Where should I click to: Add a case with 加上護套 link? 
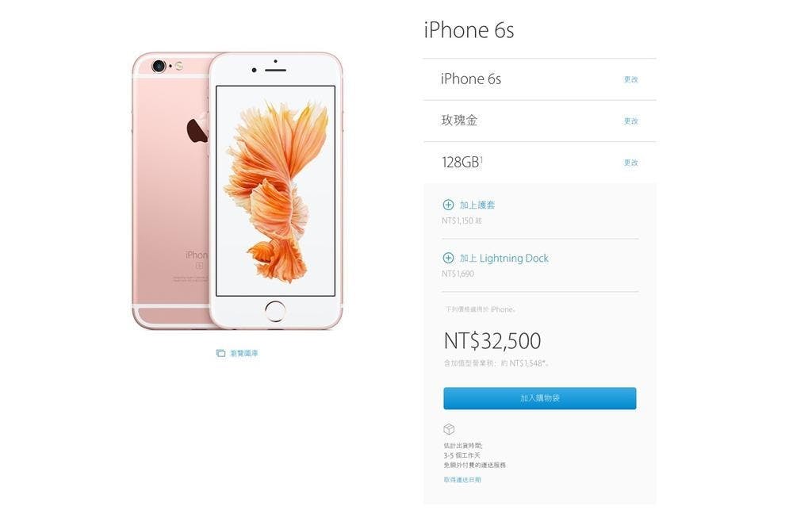pos(477,205)
